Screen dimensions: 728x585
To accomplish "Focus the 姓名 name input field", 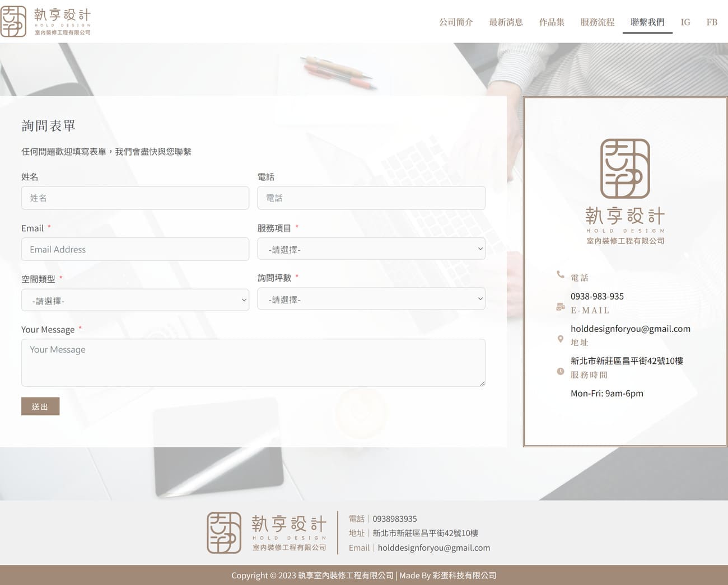I will (x=135, y=198).
